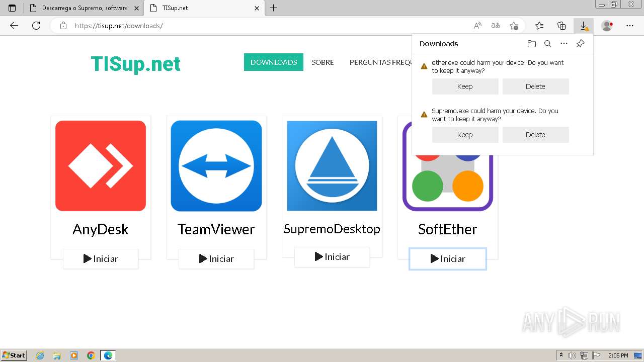Search downloads with magnifier icon
644x362 pixels.
coord(548,44)
